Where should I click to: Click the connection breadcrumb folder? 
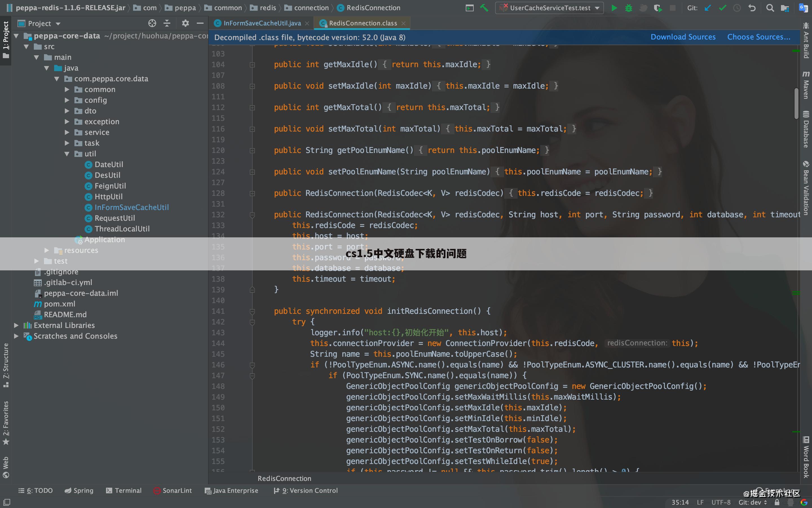[x=307, y=8]
